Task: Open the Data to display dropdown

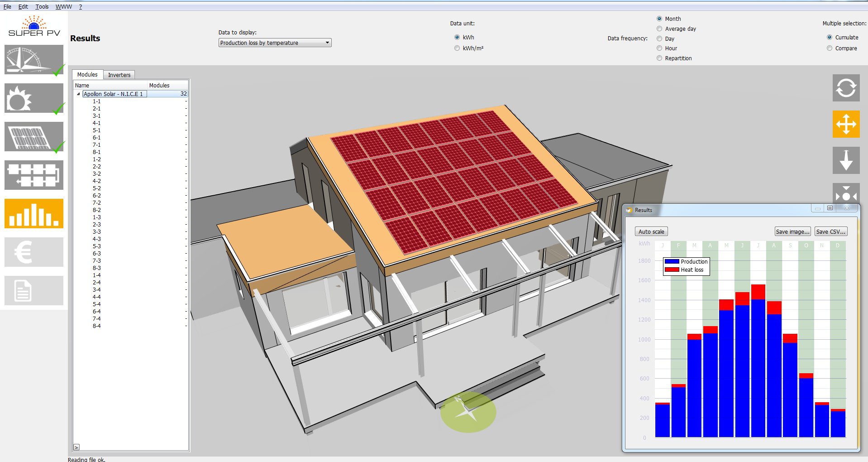Action: coord(275,43)
